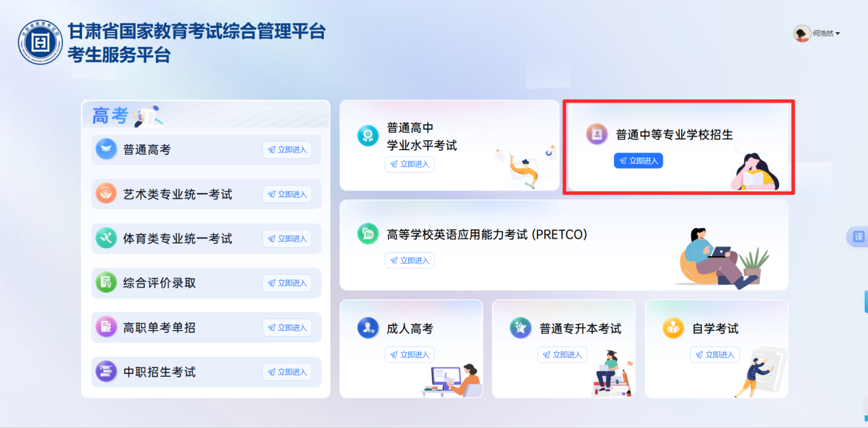This screenshot has height=428, width=868.
Task: Open the 译 translate side tab
Action: [858, 237]
